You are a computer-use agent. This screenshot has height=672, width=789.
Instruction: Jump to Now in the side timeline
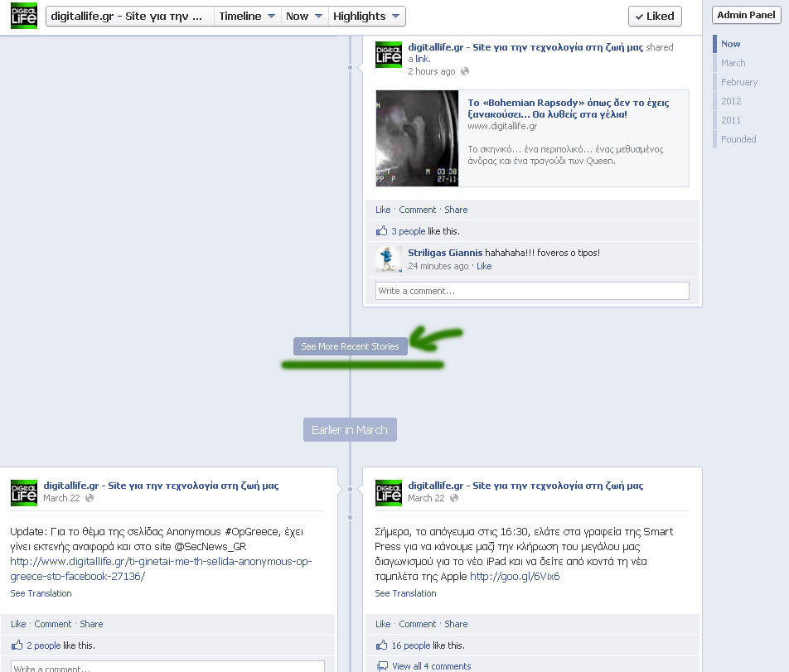pyautogui.click(x=730, y=44)
